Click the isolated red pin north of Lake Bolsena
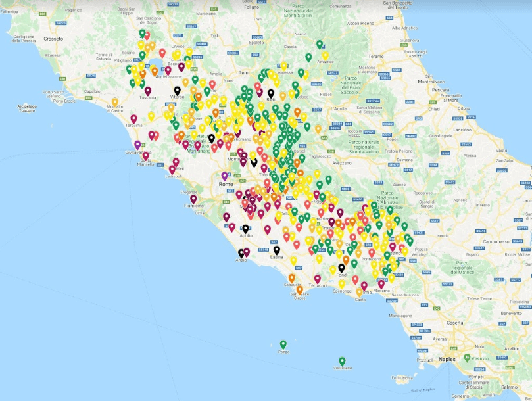Image resolution: width=532 pixels, height=401 pixels. tap(162, 53)
